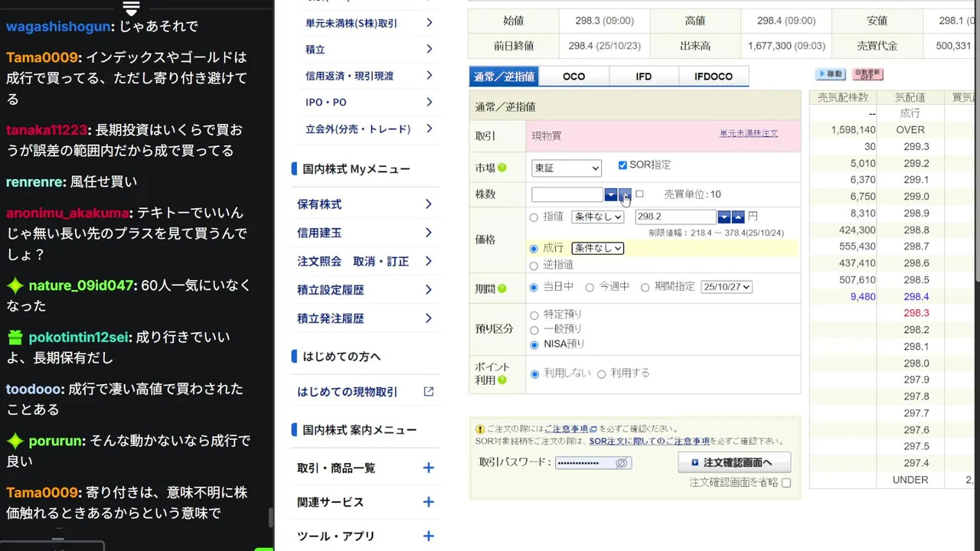Click the green help icon next to 期間
This screenshot has width=980, height=551.
click(502, 289)
